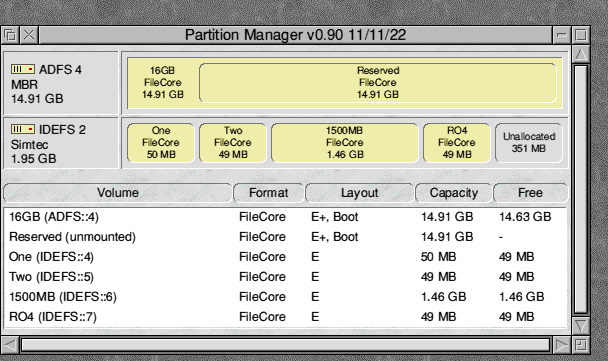This screenshot has height=361, width=608.
Task: Sort by the Layout column header
Action: pos(359,193)
